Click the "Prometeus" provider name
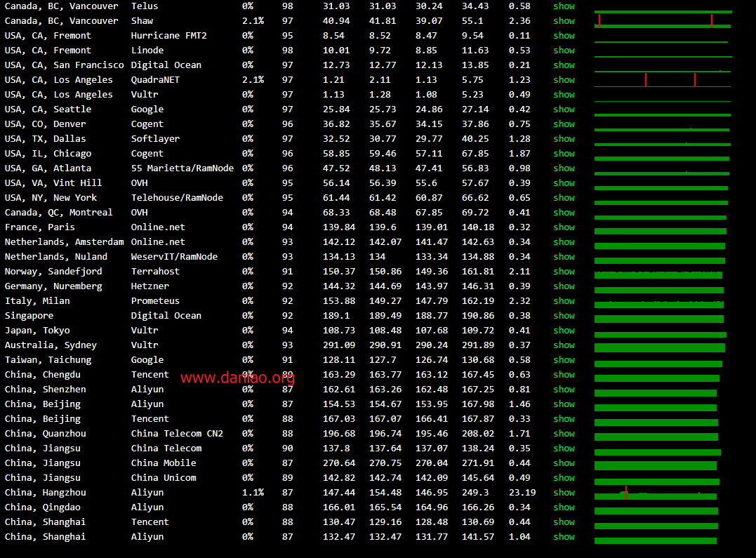 click(155, 301)
